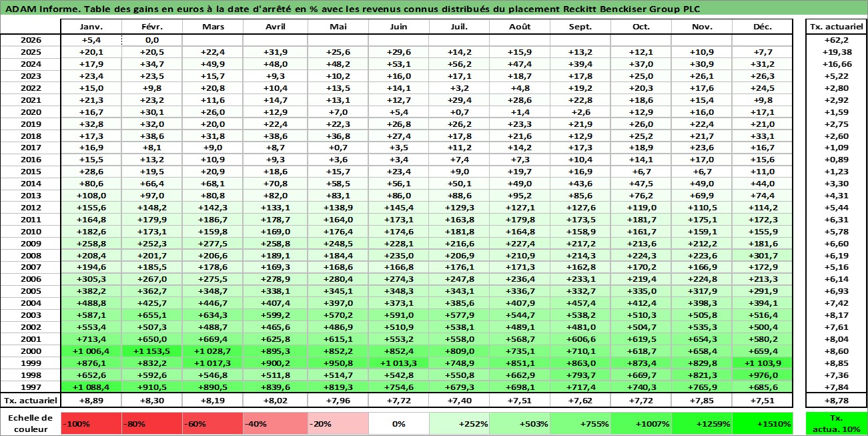Select the +1007% green swatch
This screenshot has height=436, width=868.
pyautogui.click(x=640, y=423)
